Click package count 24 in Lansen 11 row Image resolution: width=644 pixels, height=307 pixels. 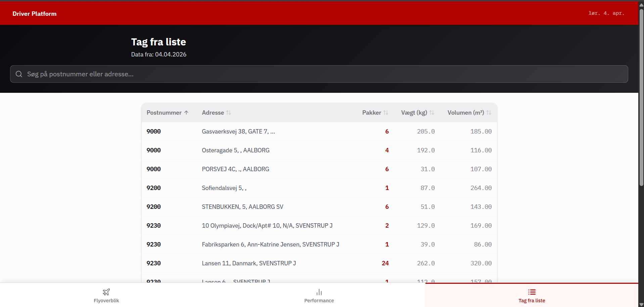pos(385,263)
